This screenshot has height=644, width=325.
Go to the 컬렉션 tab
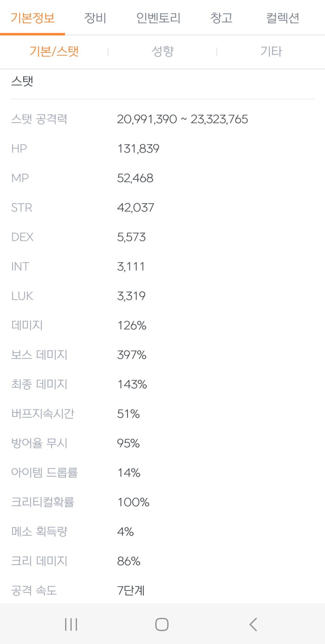tap(282, 18)
